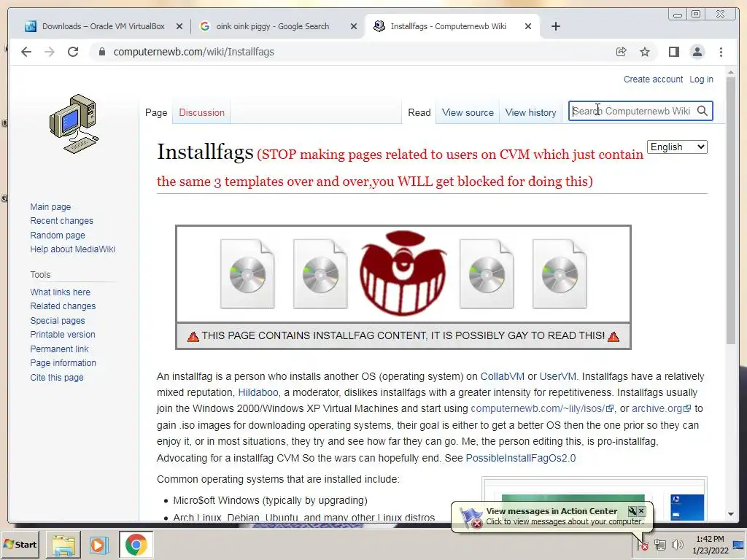747x560 pixels.
Task: Switch to the Downloads – Oracle VM VirtualBox tab
Action: [104, 26]
